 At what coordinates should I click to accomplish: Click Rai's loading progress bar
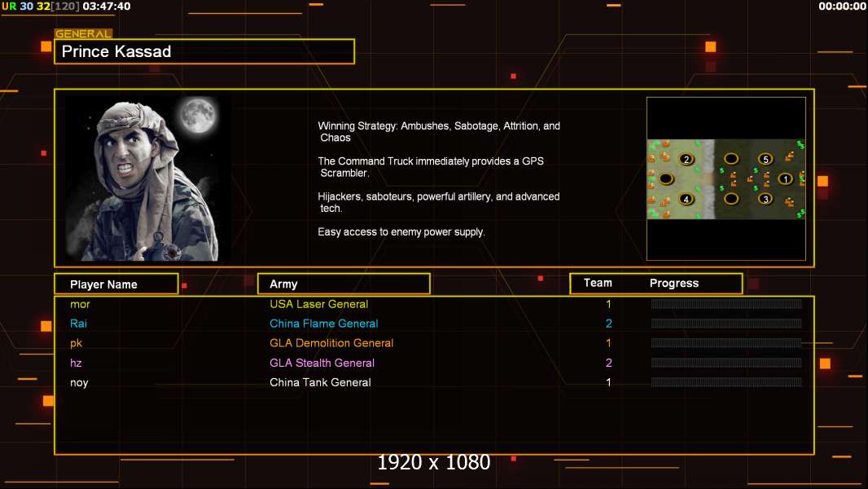coord(726,324)
